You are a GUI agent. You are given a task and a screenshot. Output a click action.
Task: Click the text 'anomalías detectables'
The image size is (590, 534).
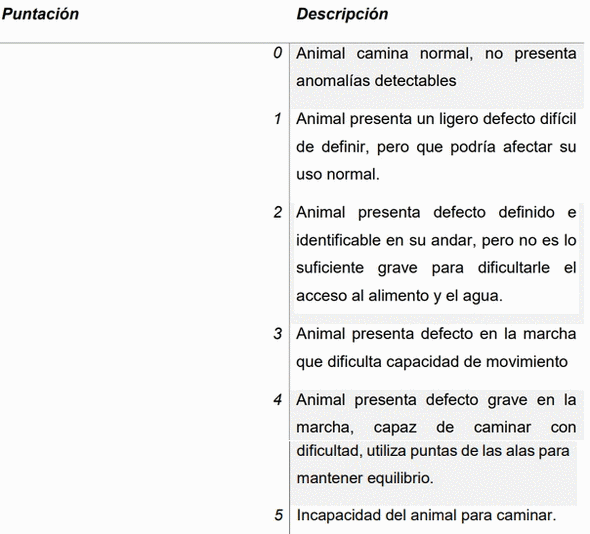click(x=376, y=81)
